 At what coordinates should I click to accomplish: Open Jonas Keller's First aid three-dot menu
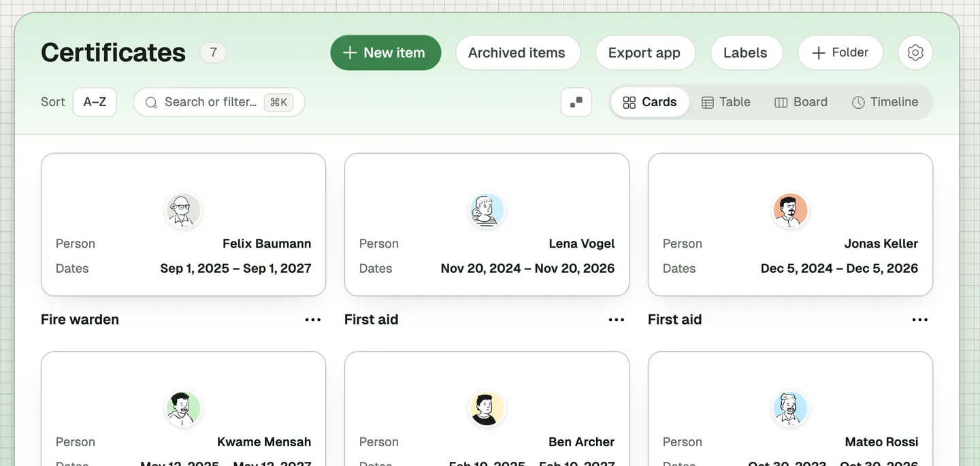point(920,320)
